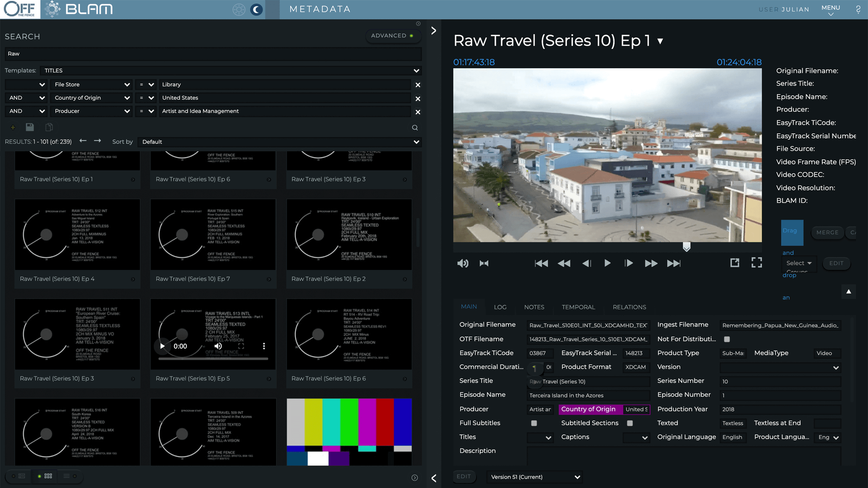Open the Titles dropdown in metadata
The image size is (868, 488).
tap(540, 437)
